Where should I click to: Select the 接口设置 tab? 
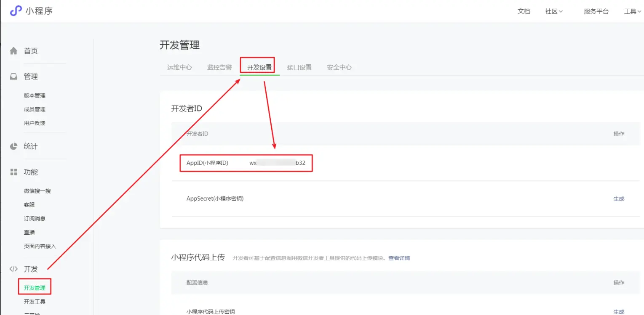click(299, 67)
